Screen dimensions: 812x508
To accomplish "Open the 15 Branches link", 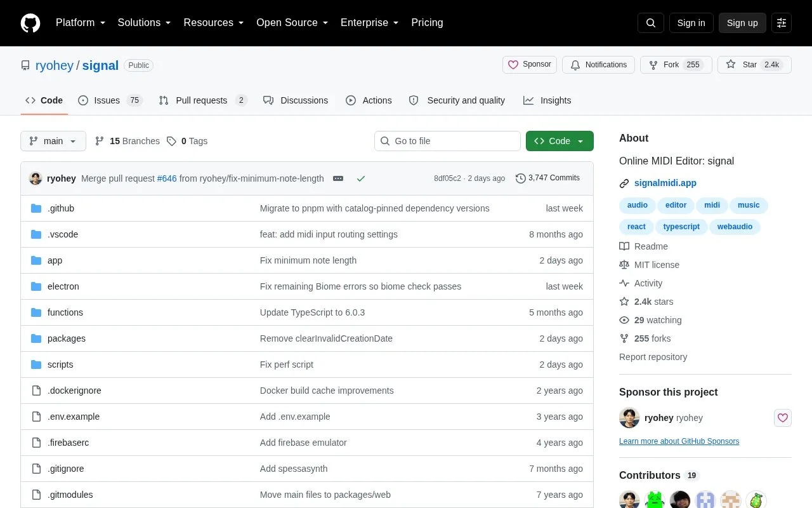I will 128,141.
